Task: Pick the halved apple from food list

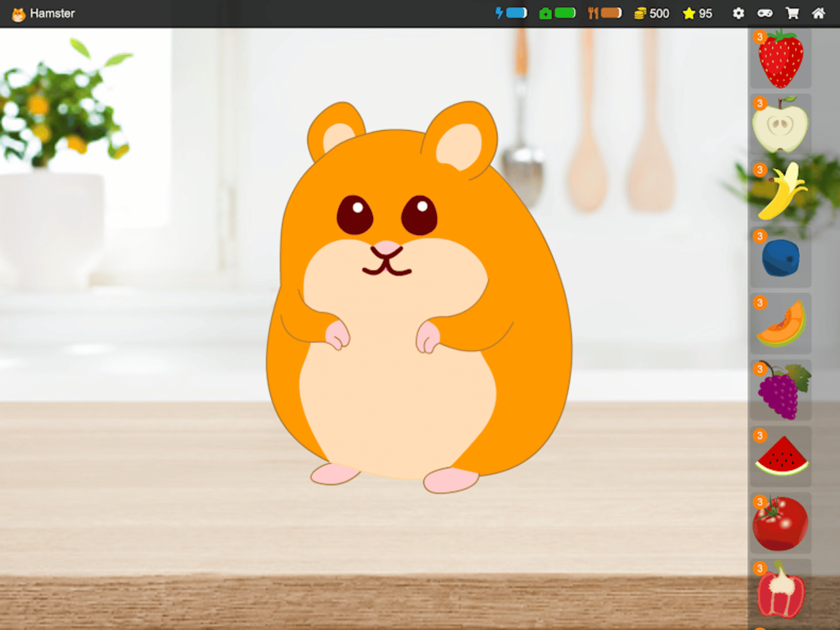Action: pos(780,125)
